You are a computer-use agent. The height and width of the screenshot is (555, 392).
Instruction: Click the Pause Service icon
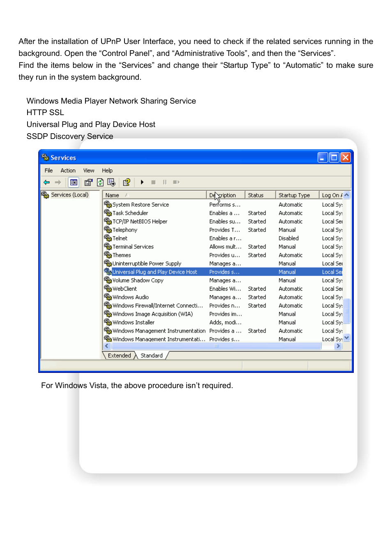point(165,182)
